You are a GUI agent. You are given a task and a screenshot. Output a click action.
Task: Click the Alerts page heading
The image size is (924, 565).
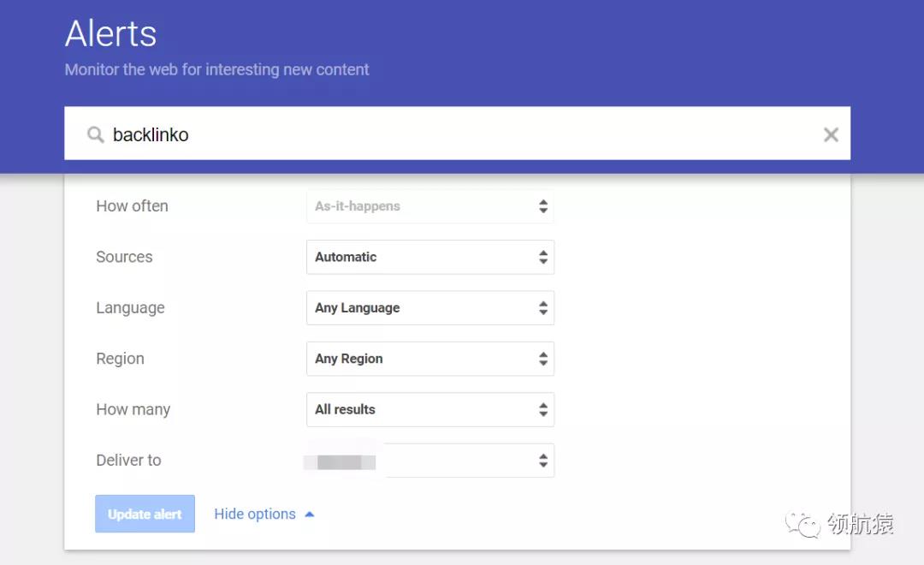coord(111,34)
